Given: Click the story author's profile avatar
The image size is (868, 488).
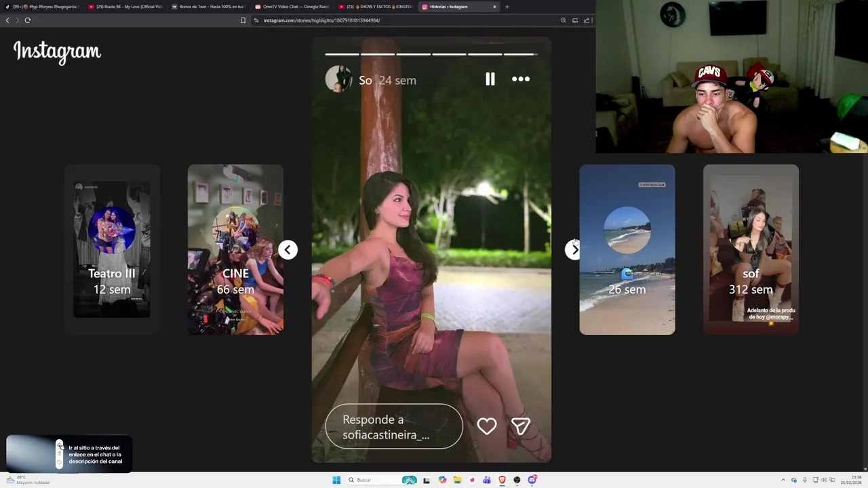Looking at the screenshot, I should click(x=338, y=79).
